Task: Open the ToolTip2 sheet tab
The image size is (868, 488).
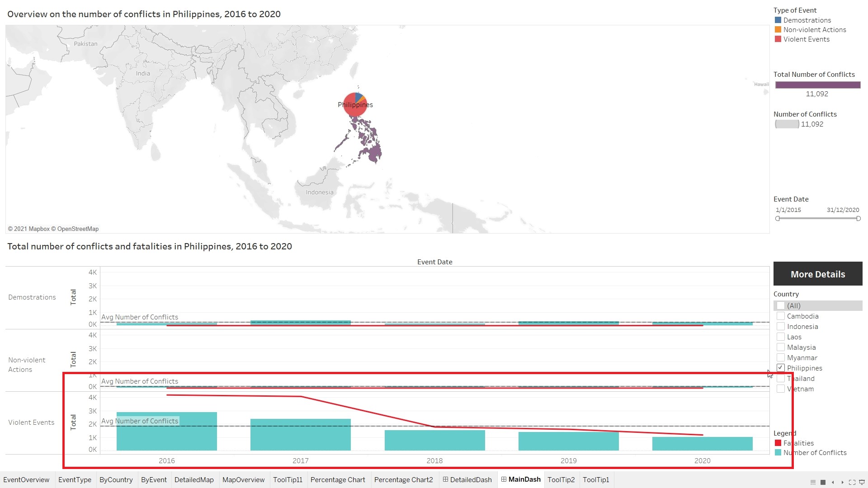Action: click(561, 479)
